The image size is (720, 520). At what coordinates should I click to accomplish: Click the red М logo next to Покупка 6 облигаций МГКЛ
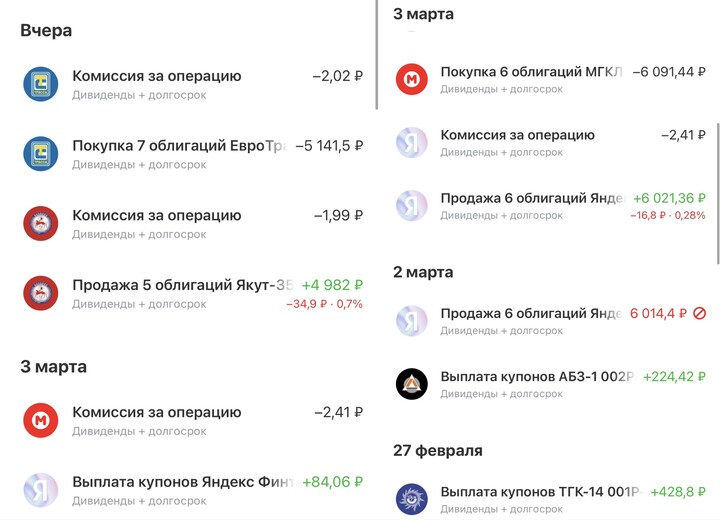click(x=411, y=79)
